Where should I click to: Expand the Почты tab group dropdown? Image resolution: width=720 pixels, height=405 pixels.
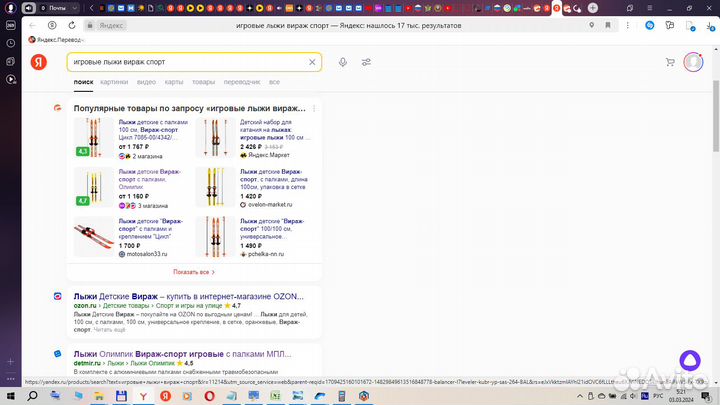point(74,8)
